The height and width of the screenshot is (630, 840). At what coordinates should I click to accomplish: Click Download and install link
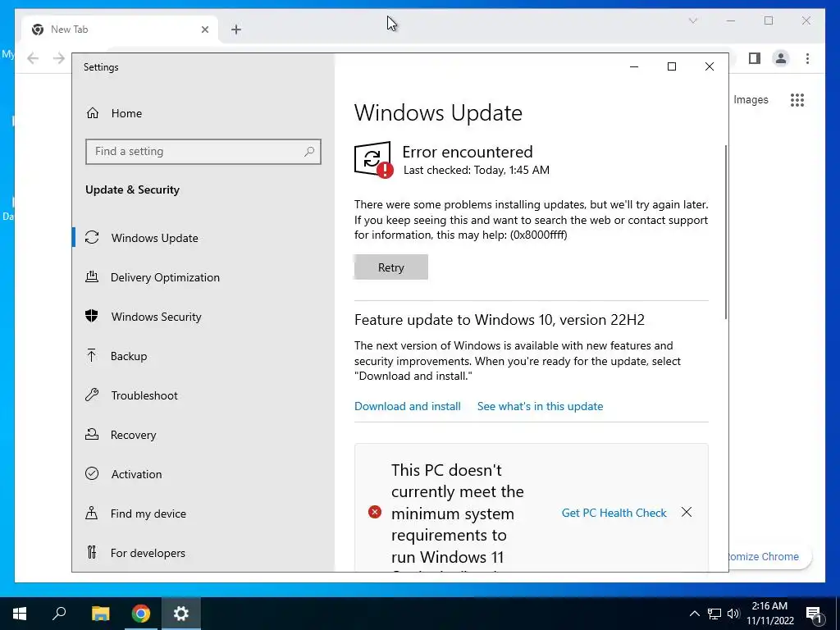point(408,406)
